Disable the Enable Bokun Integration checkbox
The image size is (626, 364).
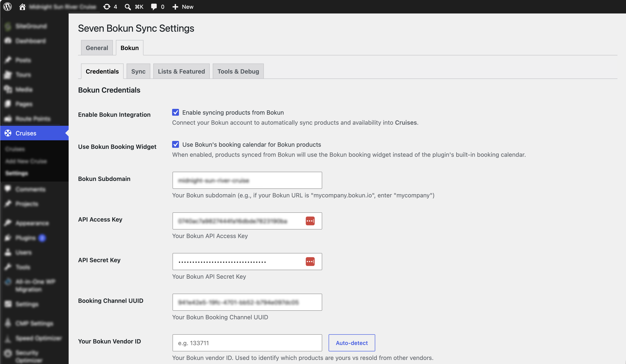tap(176, 112)
